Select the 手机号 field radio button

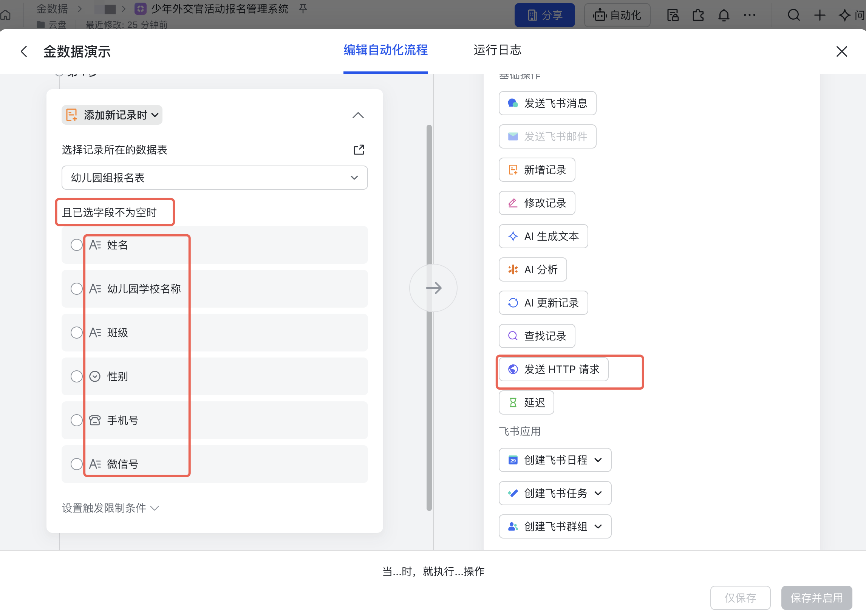pos(77,420)
